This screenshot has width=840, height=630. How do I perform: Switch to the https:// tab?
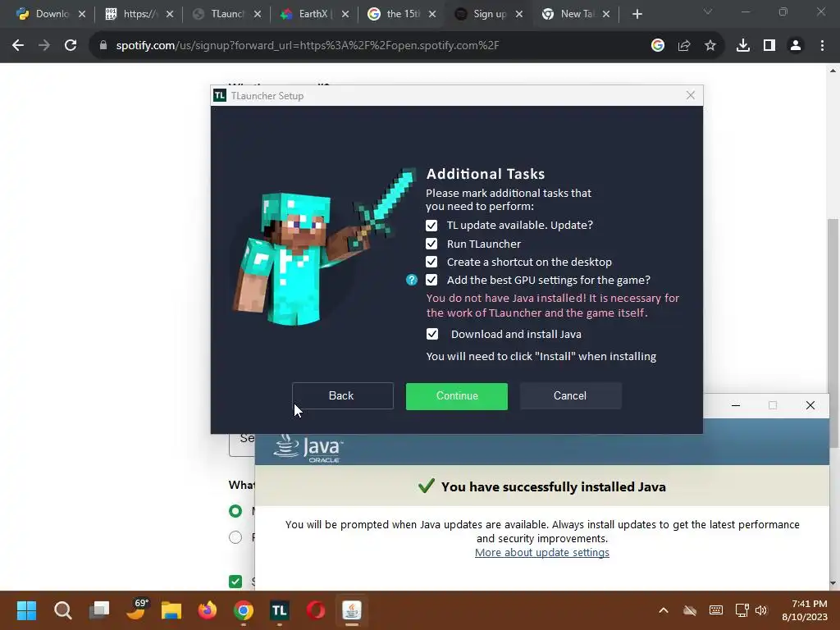pos(139,15)
